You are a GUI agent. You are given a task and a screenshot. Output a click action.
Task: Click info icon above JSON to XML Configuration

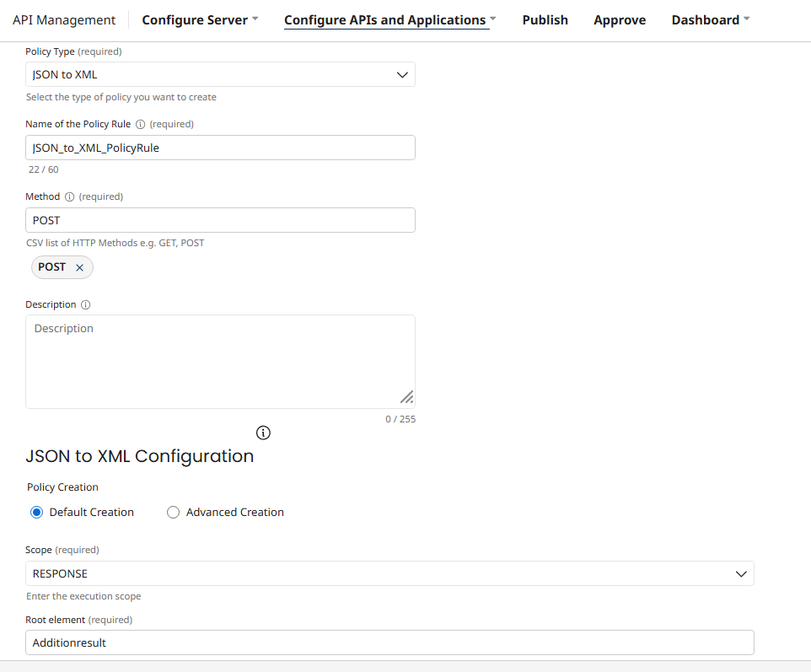[263, 433]
